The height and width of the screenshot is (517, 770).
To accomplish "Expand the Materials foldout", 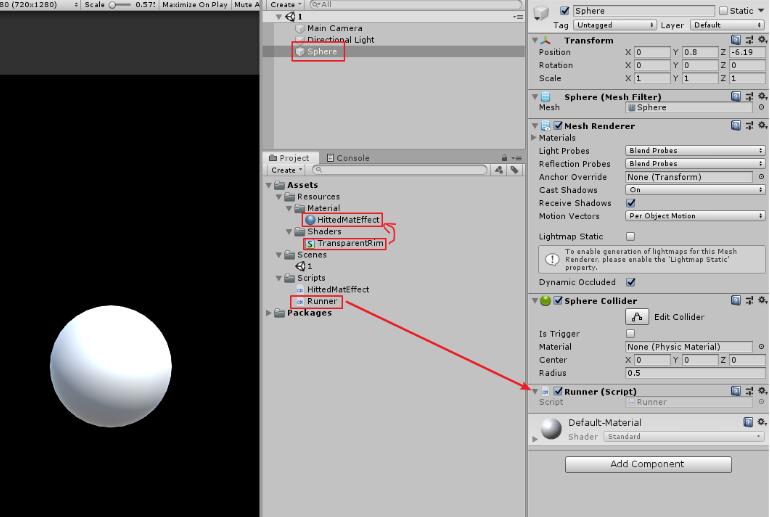I will click(x=534, y=138).
